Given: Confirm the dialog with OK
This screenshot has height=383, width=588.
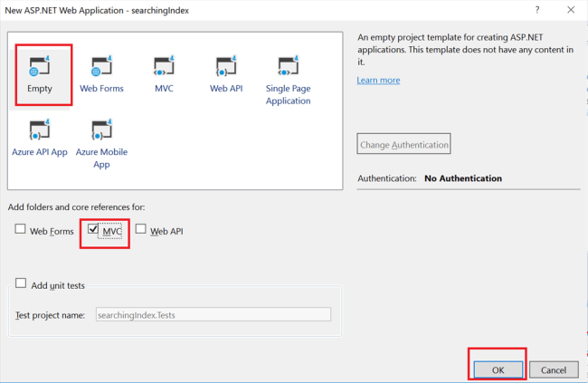Looking at the screenshot, I should click(498, 370).
